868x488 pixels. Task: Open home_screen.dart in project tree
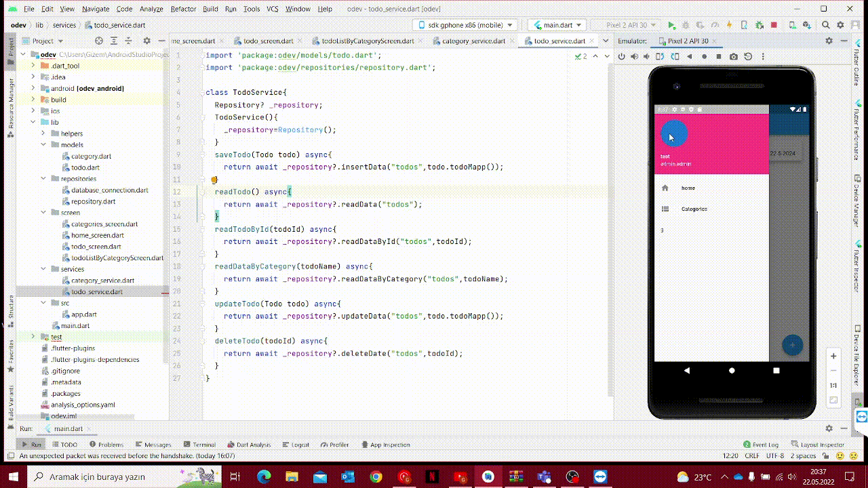click(97, 235)
